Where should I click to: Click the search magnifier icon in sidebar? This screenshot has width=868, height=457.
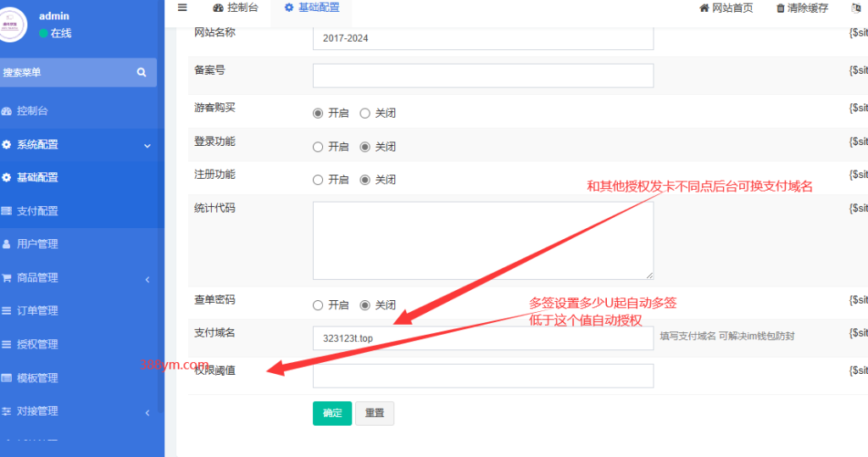click(x=142, y=72)
